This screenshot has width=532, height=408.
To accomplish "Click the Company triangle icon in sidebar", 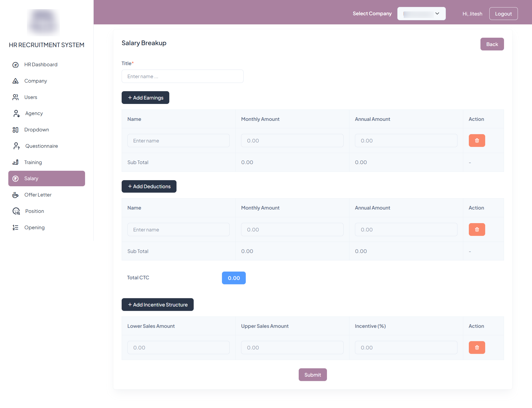I will point(16,81).
